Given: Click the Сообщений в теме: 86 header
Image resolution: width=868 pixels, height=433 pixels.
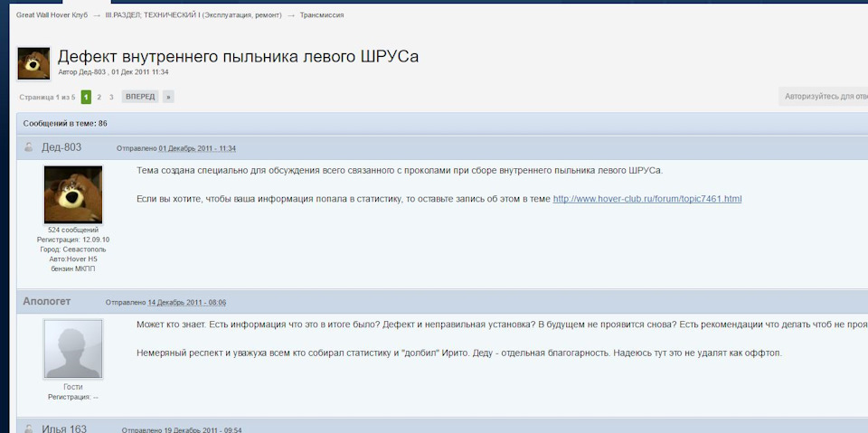Looking at the screenshot, I should click(x=65, y=124).
